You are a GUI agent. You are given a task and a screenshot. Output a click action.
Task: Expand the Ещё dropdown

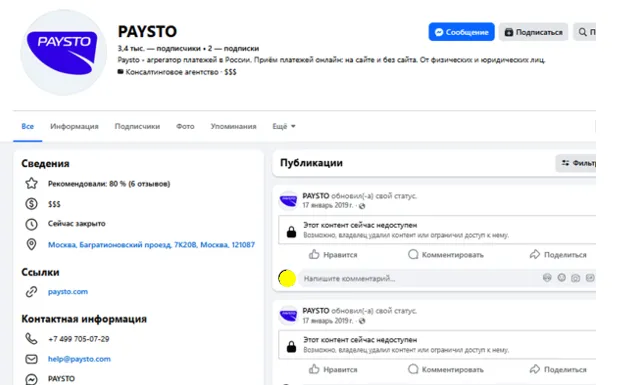click(284, 126)
